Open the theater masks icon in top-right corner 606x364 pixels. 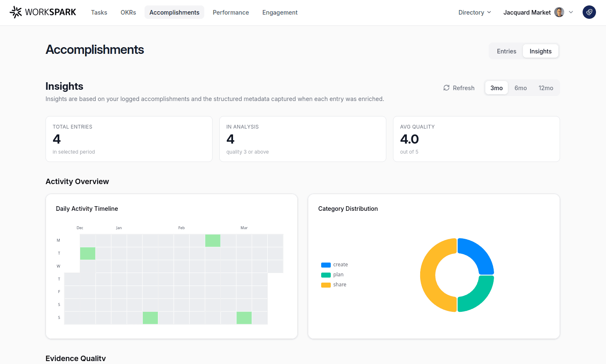click(589, 12)
